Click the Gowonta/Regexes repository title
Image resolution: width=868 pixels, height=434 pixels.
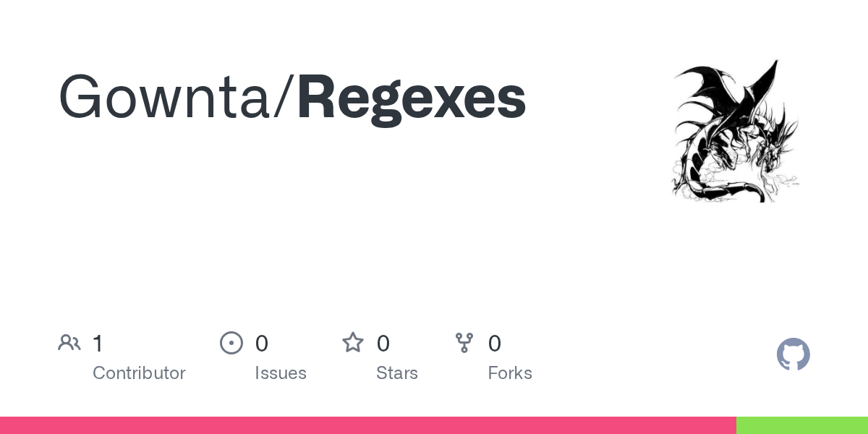click(x=292, y=98)
